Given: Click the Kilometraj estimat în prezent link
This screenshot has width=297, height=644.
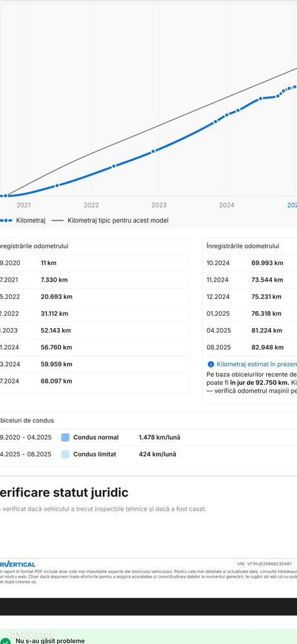Looking at the screenshot, I should [257, 364].
